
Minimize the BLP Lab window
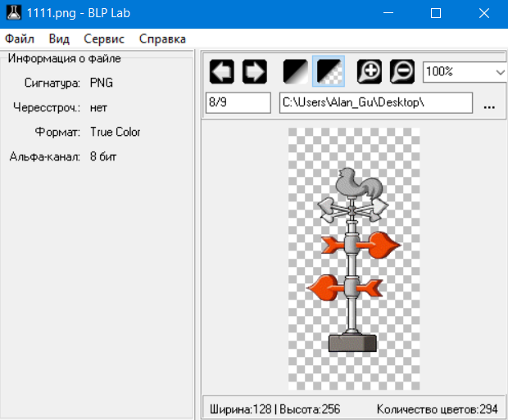(388, 13)
